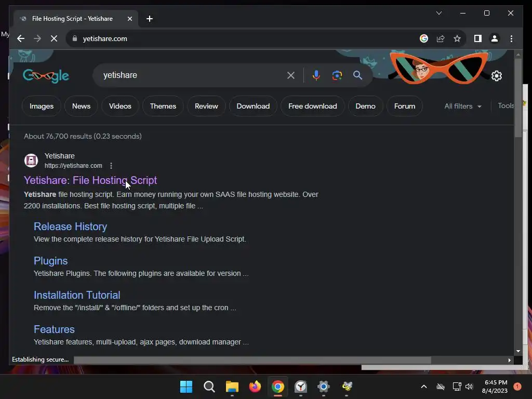Go back to the previous page

pos(21,38)
